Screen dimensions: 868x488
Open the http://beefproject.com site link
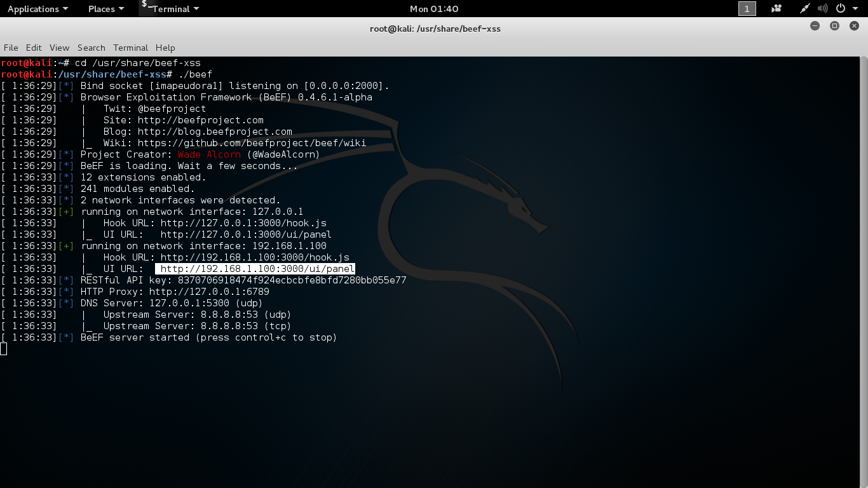click(201, 120)
